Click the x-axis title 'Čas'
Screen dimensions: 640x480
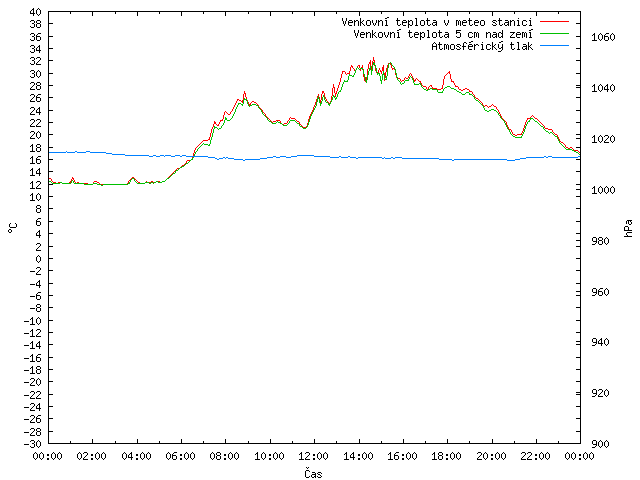click(313, 473)
